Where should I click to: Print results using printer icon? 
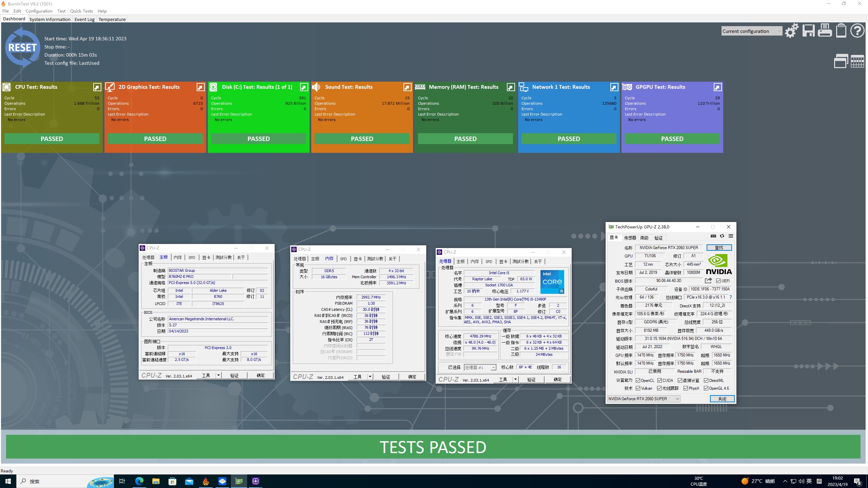(x=825, y=31)
